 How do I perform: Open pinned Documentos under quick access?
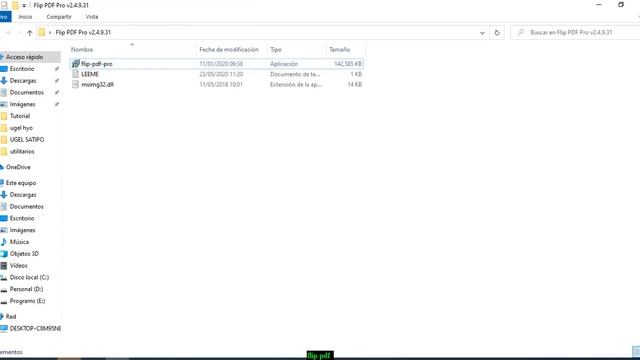point(27,93)
